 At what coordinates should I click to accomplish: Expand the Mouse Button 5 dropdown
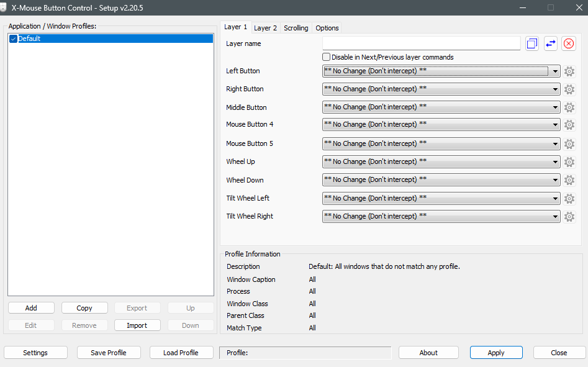click(441, 143)
